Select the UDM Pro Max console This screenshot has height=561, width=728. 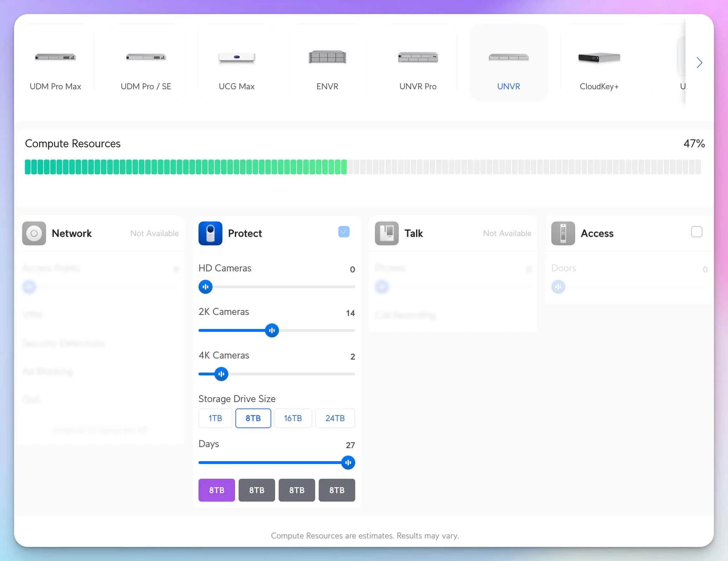[56, 63]
